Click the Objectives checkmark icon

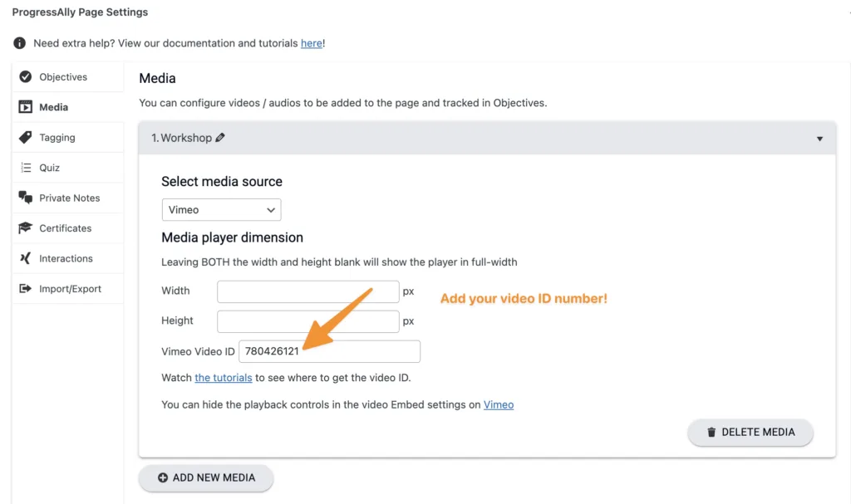(x=26, y=77)
